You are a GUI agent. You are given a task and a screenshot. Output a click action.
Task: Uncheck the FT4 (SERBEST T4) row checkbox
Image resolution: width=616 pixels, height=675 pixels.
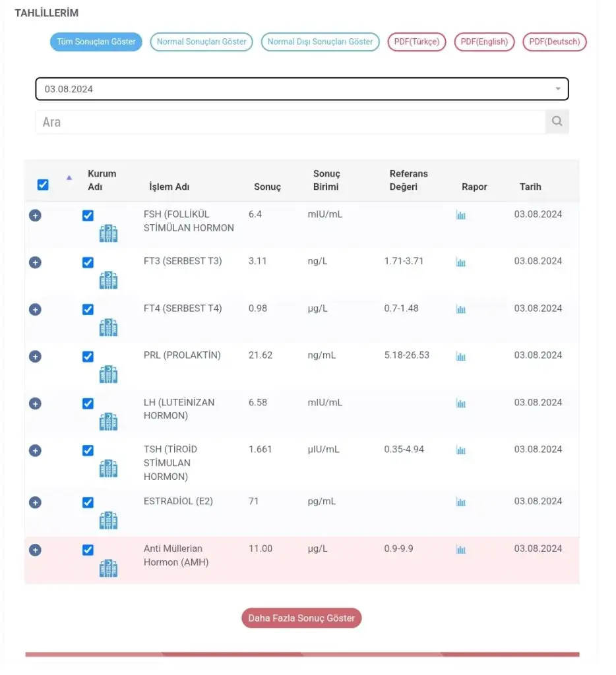(88, 309)
